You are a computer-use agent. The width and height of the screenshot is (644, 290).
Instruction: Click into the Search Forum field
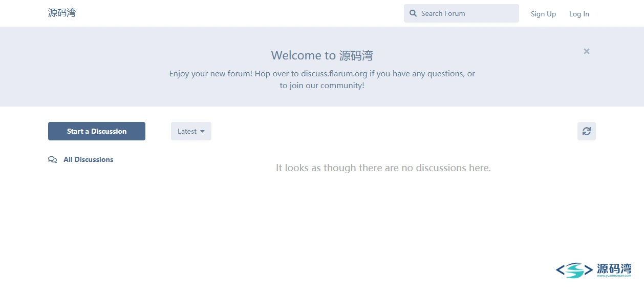coord(461,13)
